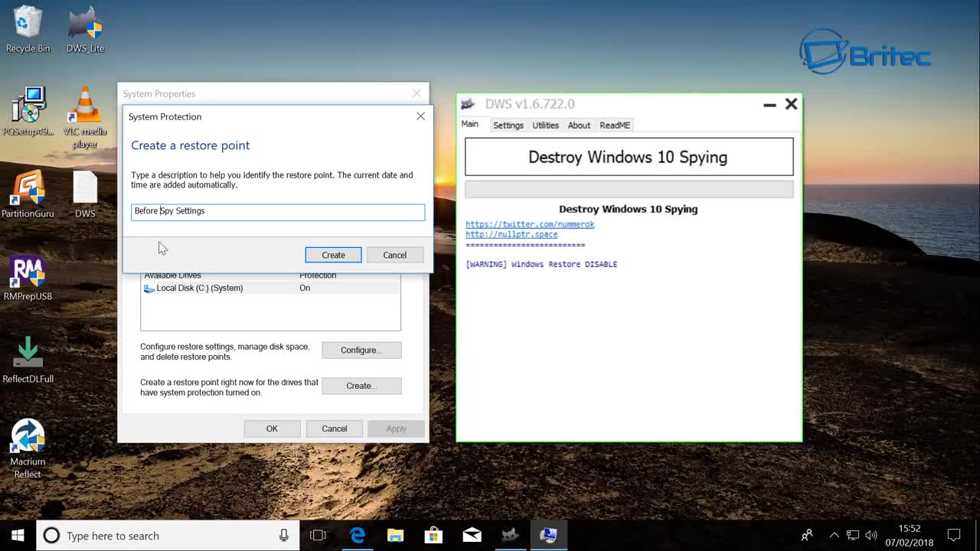Click the Windows Start button
This screenshot has width=980, height=551.
coord(18,536)
